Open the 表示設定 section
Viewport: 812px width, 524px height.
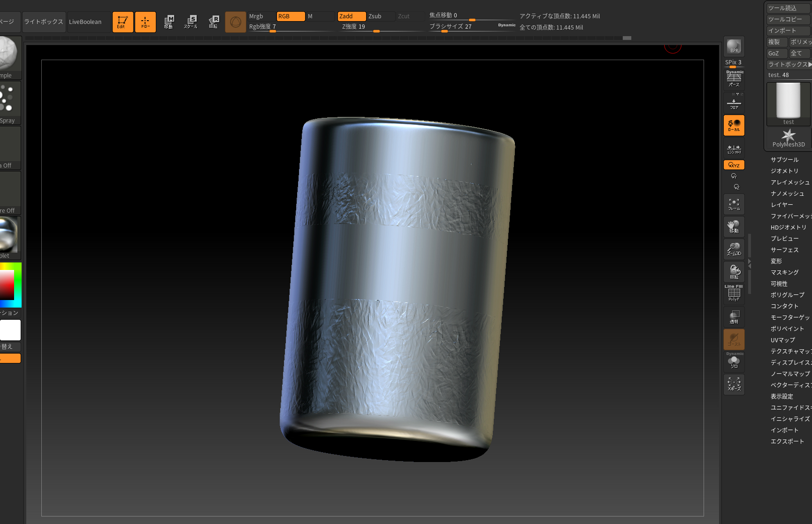pyautogui.click(x=781, y=396)
